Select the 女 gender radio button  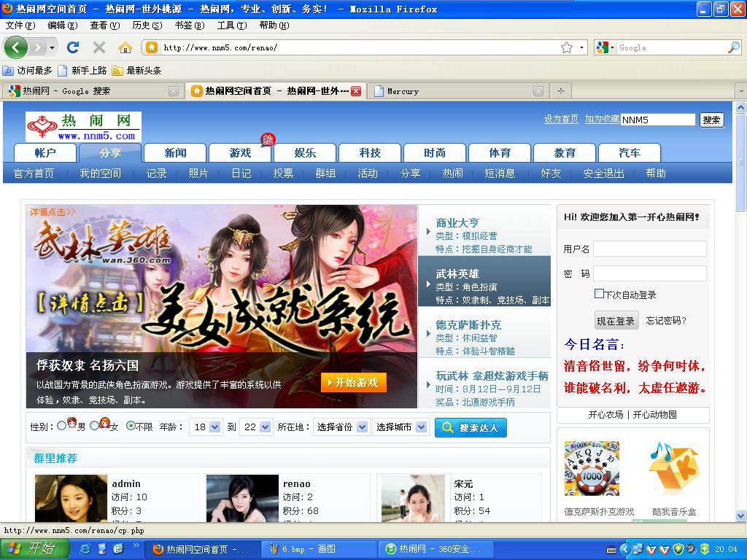pyautogui.click(x=94, y=425)
